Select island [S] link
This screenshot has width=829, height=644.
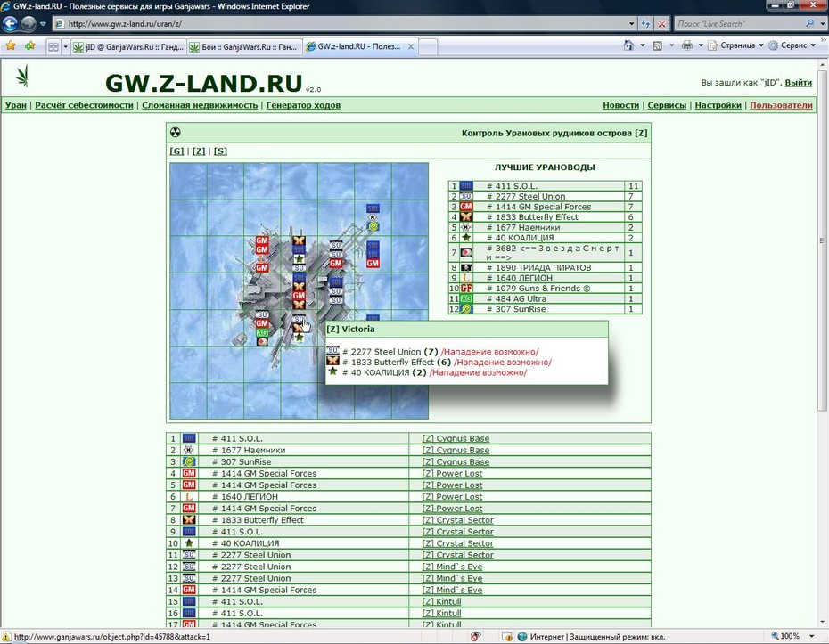(x=220, y=151)
